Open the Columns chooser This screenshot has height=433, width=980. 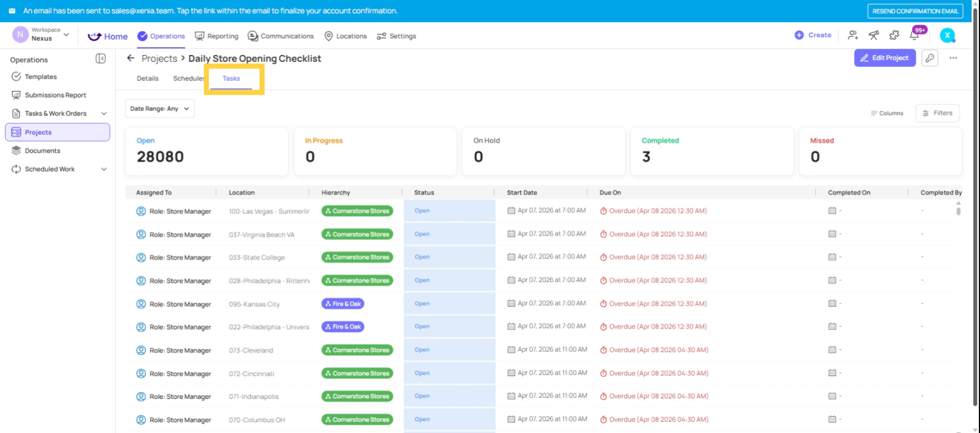887,113
